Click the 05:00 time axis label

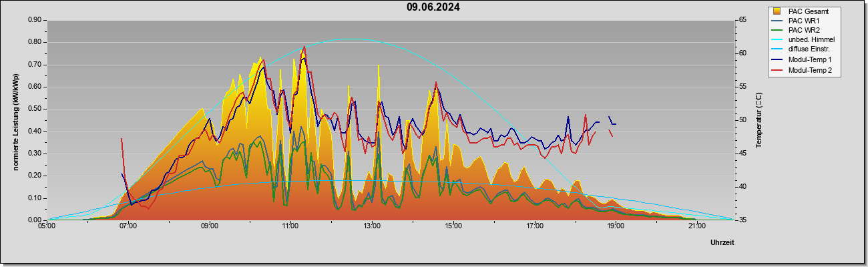pyautogui.click(x=47, y=226)
